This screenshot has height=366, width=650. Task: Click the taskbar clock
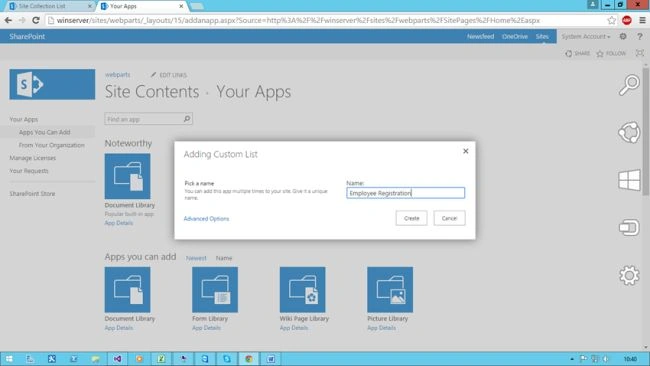(x=630, y=359)
